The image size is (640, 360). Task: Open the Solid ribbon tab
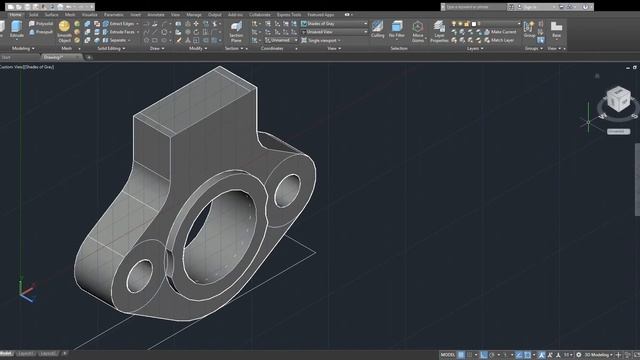[33, 15]
